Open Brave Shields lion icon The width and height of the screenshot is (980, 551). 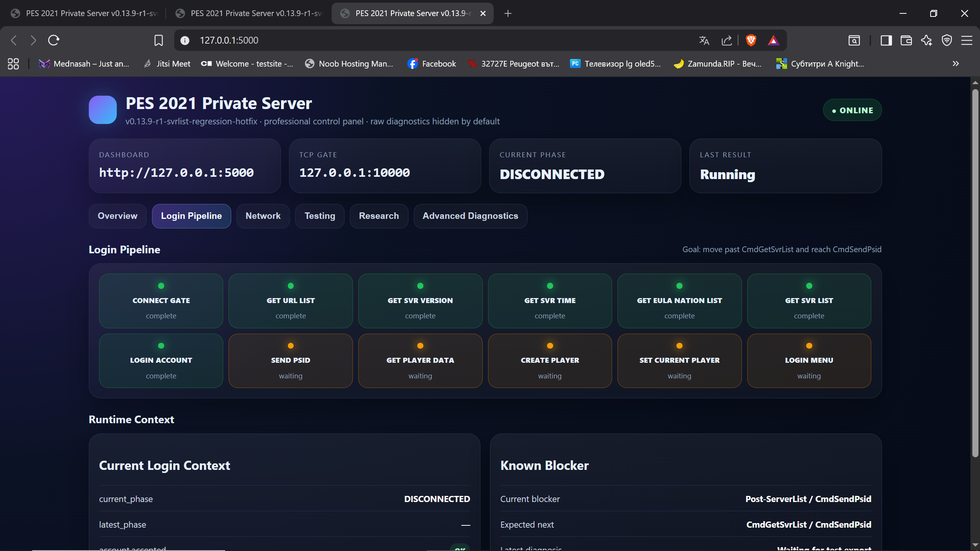[x=751, y=40]
